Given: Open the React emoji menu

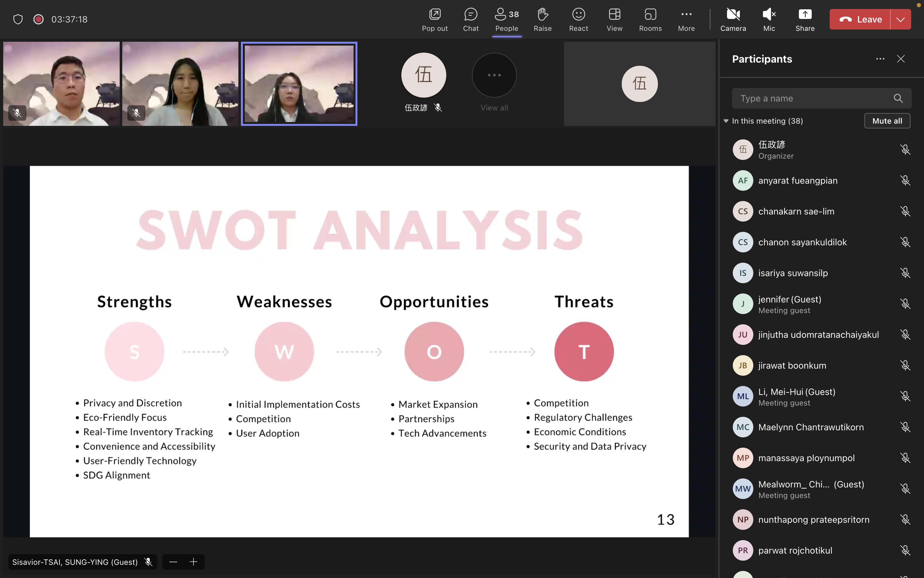Looking at the screenshot, I should [578, 20].
